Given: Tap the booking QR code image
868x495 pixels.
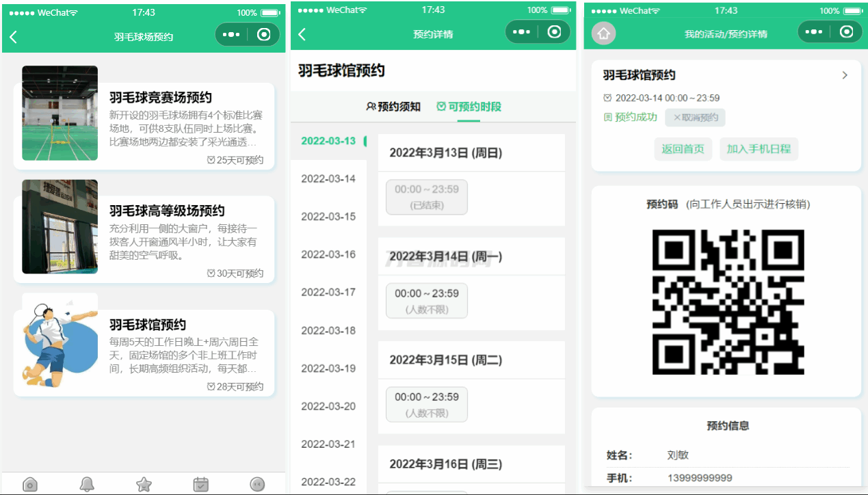Looking at the screenshot, I should click(x=728, y=302).
